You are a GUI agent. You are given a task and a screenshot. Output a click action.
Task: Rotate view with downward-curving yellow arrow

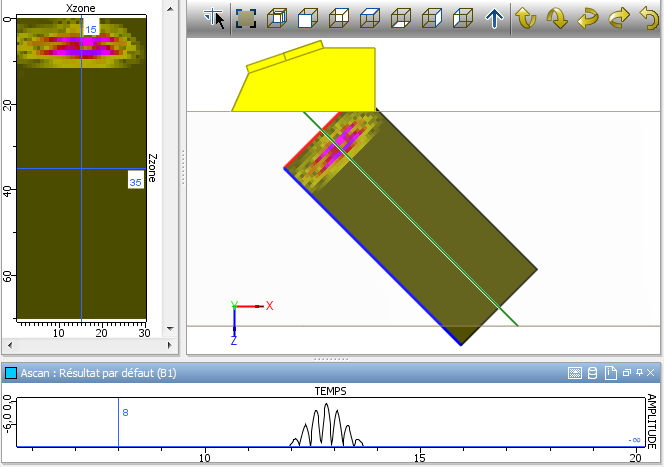(557, 18)
